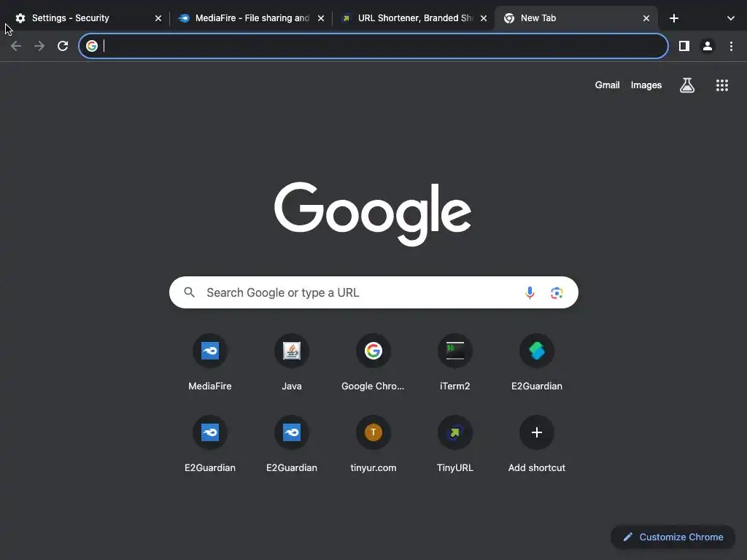747x560 pixels.
Task: Click the Add shortcut tile
Action: tap(536, 444)
